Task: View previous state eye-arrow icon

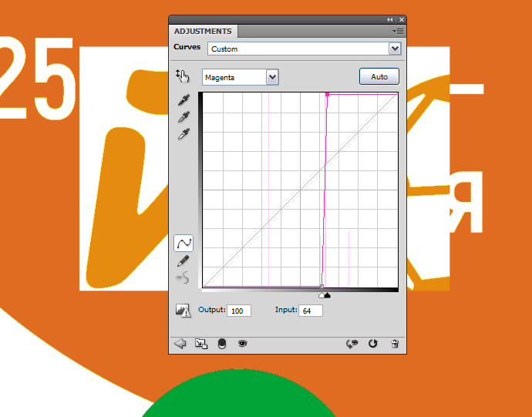Action: click(x=352, y=344)
